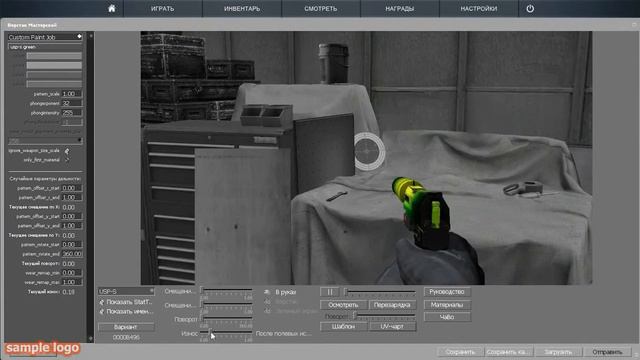Image resolution: width=640 pixels, height=360 pixels.
Task: Edit the phongintensity value 255
Action: pos(72,112)
